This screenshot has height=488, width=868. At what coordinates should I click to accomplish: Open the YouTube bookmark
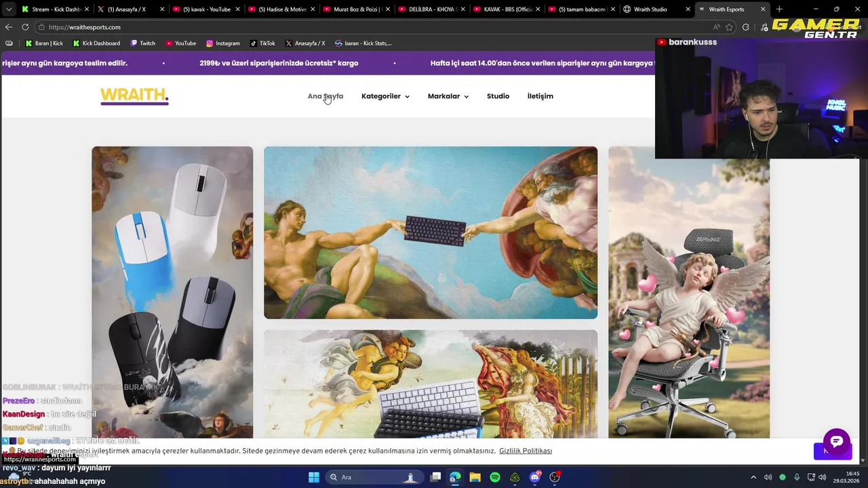[180, 43]
